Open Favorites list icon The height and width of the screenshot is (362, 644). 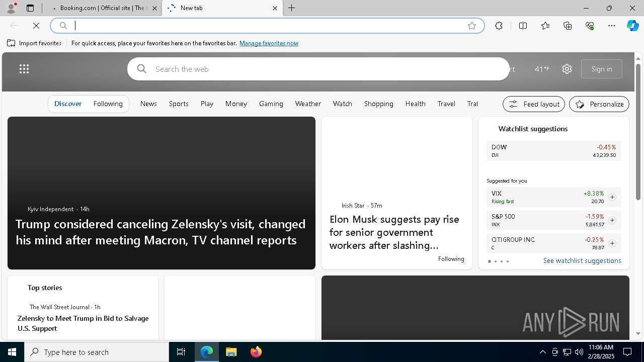point(545,26)
